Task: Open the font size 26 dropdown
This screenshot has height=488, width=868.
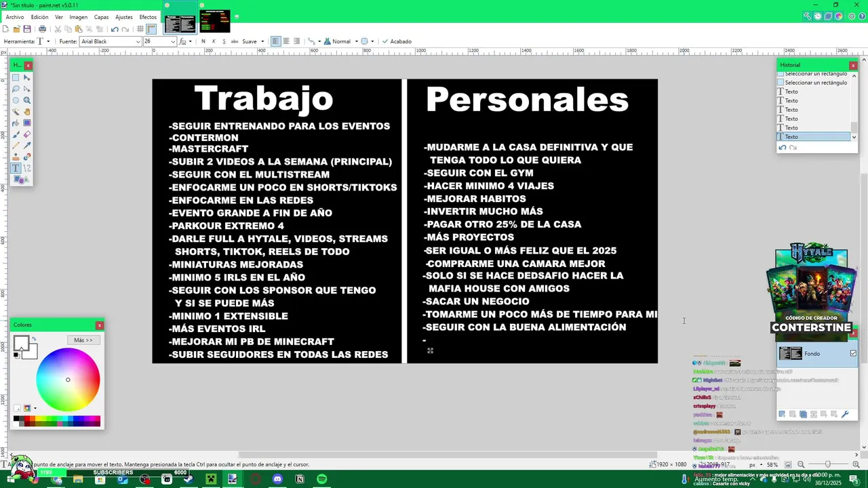Action: click(172, 41)
